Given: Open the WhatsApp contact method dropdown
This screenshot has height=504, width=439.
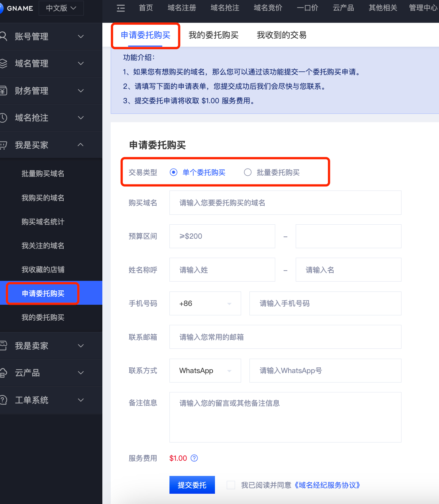Looking at the screenshot, I should 205,370.
